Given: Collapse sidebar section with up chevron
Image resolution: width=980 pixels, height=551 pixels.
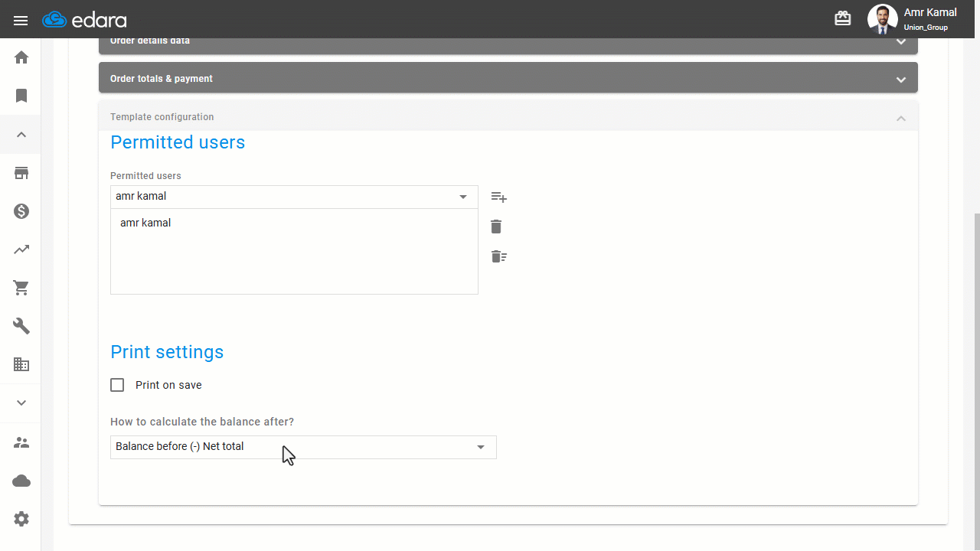Looking at the screenshot, I should [21, 135].
